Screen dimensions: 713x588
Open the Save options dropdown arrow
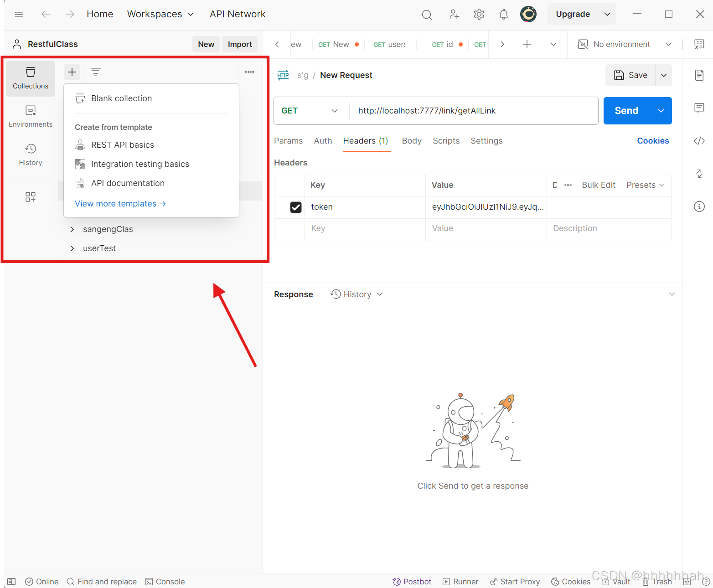(x=664, y=75)
